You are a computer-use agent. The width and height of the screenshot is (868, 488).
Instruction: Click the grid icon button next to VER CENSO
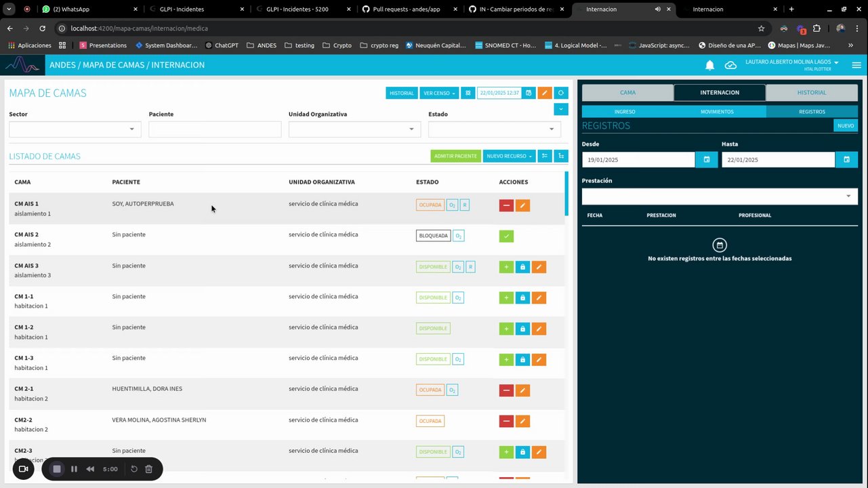468,93
